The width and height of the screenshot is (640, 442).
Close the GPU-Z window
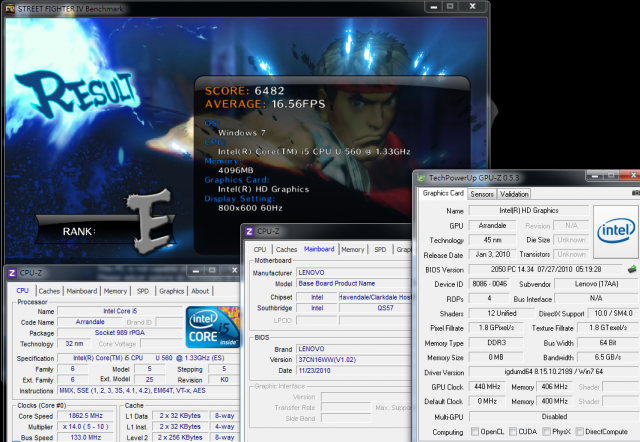pos(632,175)
